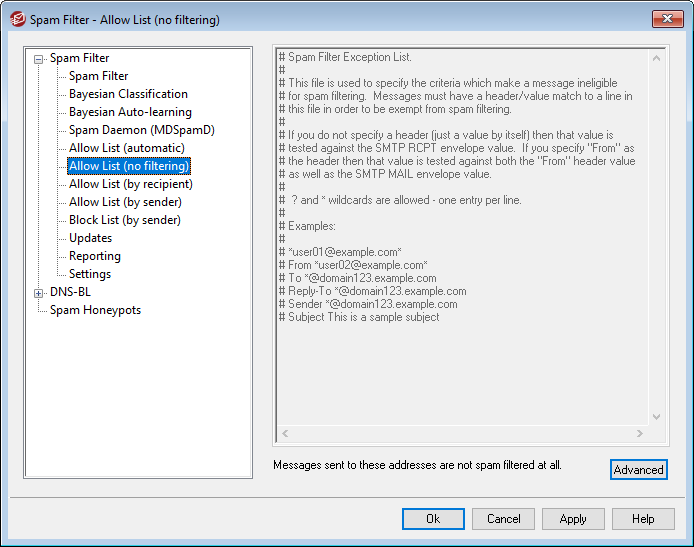Screen dimensions: 694x547
Task: Collapse the Spam Filter tree node
Action: coord(39,59)
